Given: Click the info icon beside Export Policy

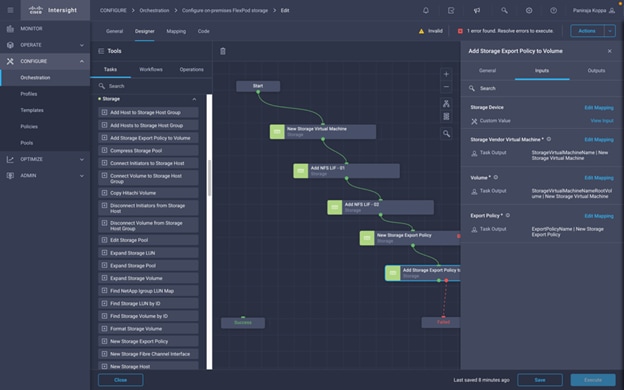Looking at the screenshot, I should tap(508, 215).
